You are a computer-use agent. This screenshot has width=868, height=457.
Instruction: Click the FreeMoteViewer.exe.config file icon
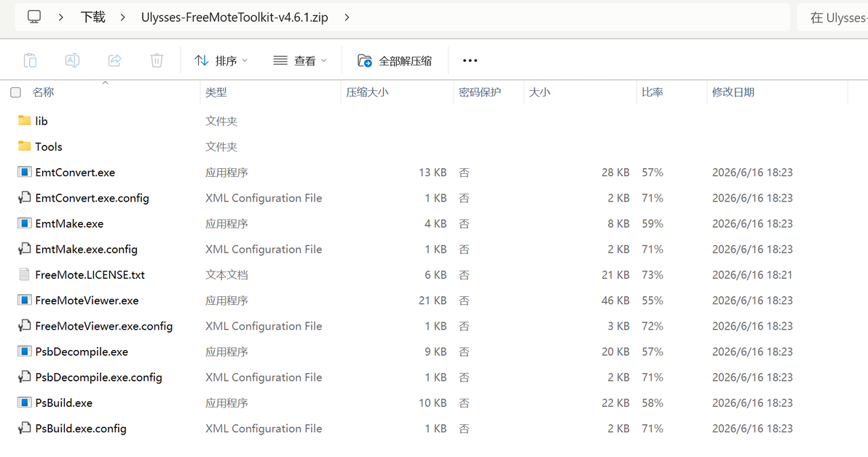[24, 326]
